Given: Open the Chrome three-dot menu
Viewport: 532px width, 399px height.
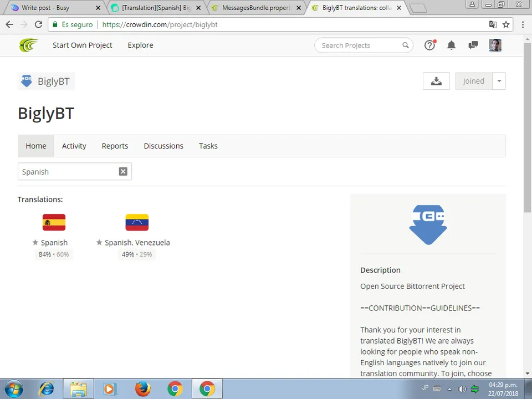Looking at the screenshot, I should [523, 24].
